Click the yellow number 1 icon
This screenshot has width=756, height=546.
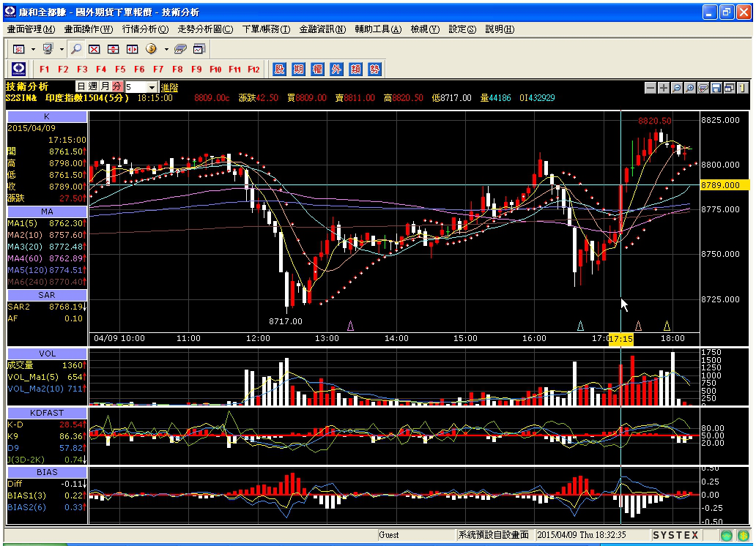coord(742,88)
